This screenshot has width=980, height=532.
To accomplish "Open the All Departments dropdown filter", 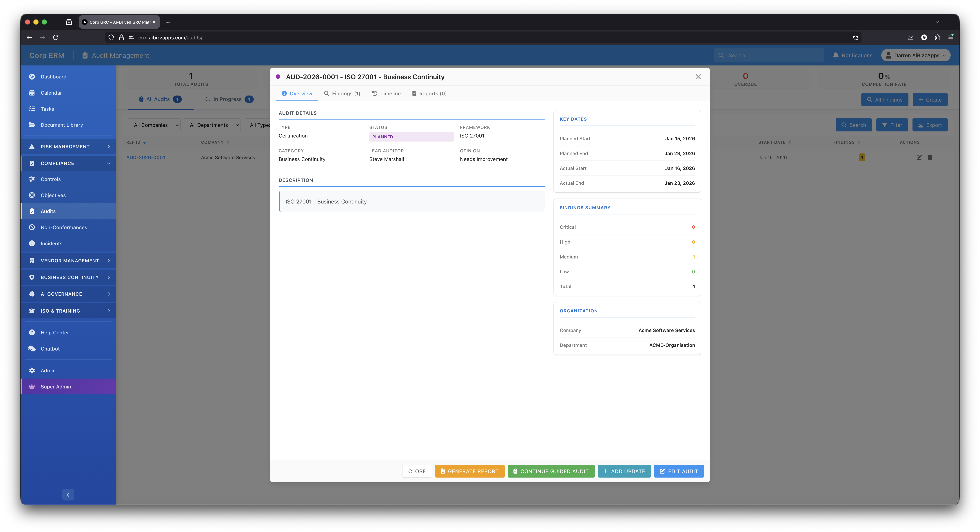I will pos(212,125).
